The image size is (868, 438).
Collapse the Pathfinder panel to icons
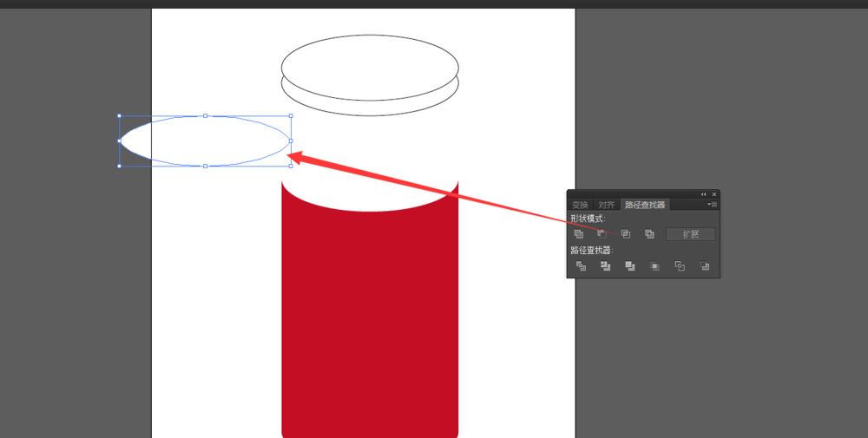703,194
